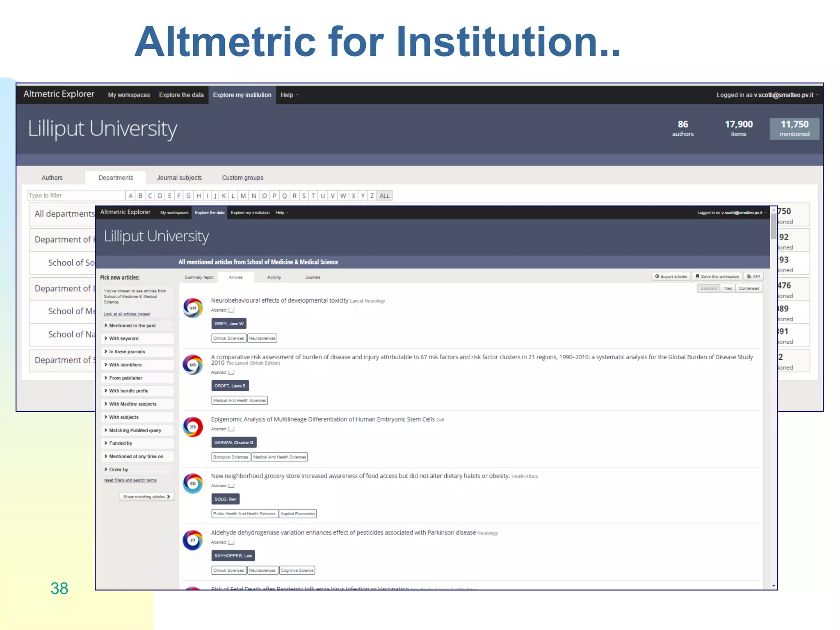840x630 pixels.
Task: Expand the 'Mentioned in the past' filter
Action: (x=137, y=326)
